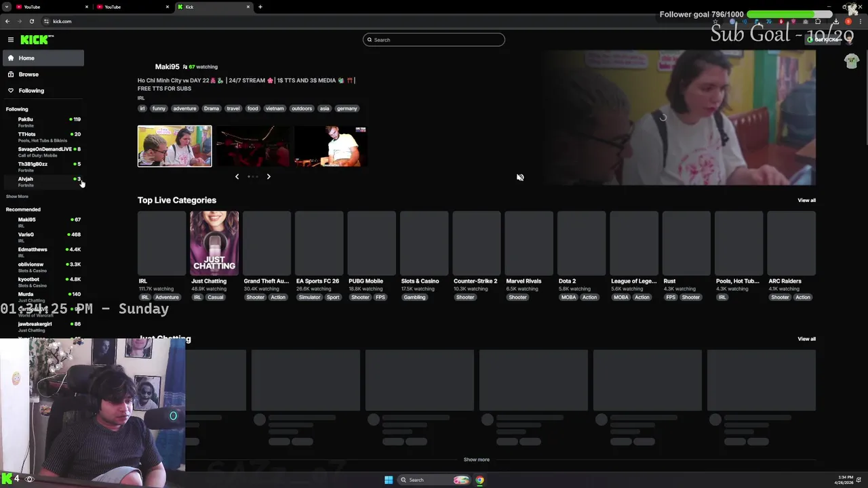Go to previous featured stream arrow
Screen dimensions: 868x488
(237, 177)
